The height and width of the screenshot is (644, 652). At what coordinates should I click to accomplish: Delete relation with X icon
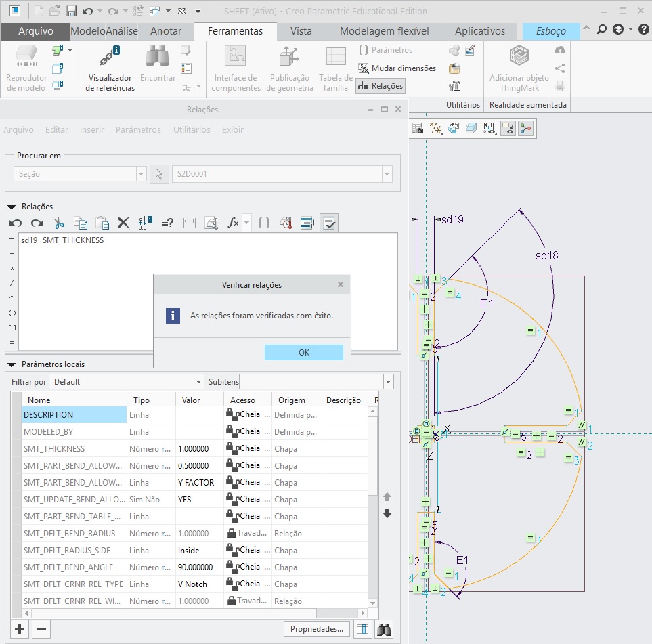tap(123, 223)
